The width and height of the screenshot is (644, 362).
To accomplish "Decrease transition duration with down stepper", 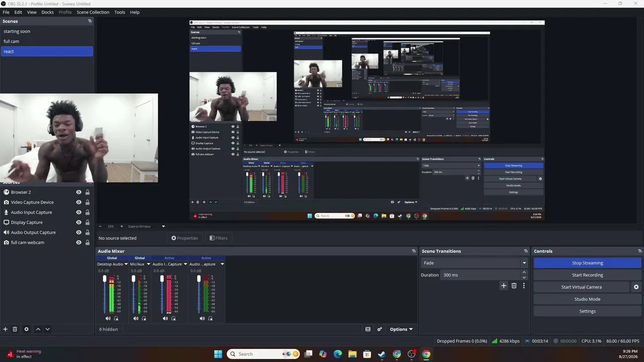I will tap(524, 278).
